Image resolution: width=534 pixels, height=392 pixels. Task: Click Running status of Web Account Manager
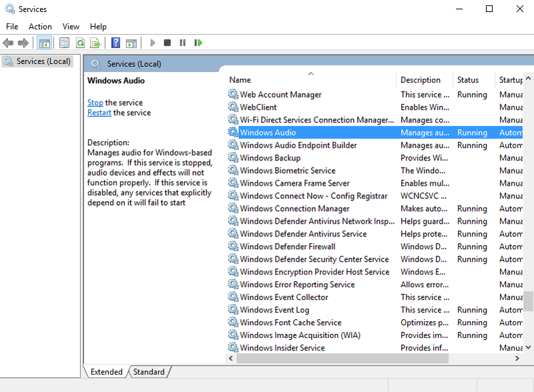(472, 94)
